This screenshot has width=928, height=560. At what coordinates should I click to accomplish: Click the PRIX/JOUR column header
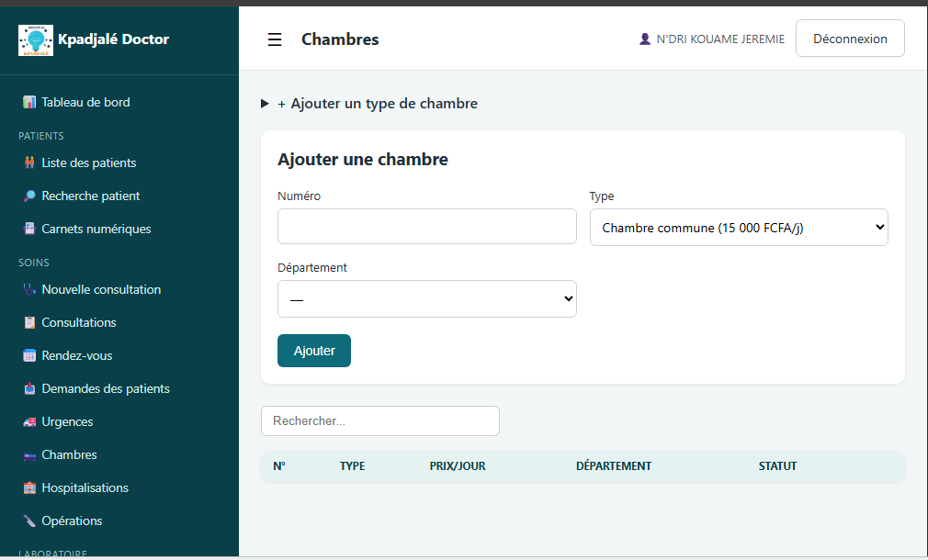tap(458, 466)
